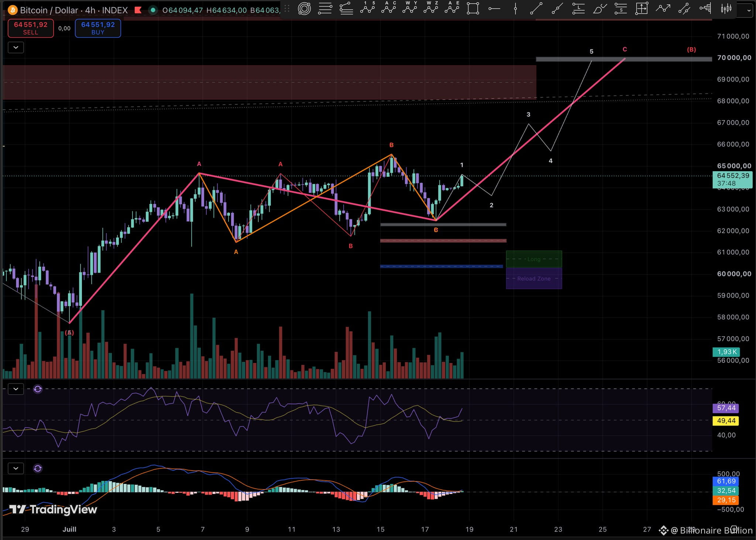Select the Elliott Impulse Wave 1-5 tool

367,7
